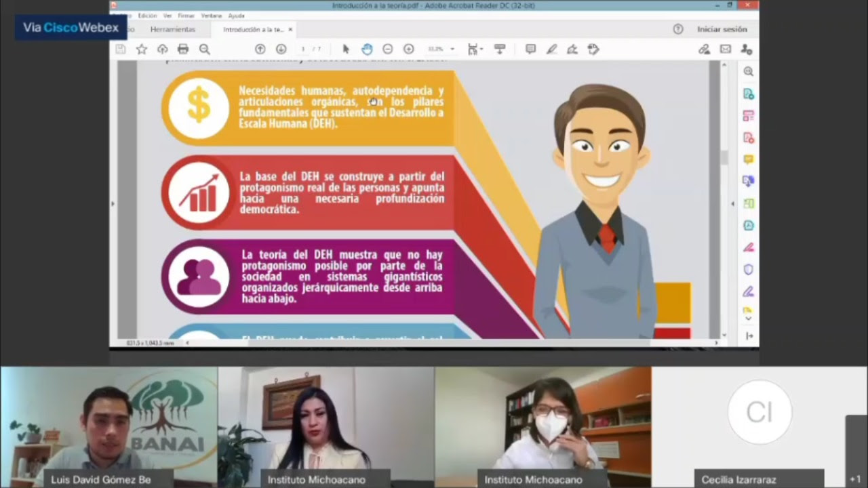Screen dimensions: 868x488
Task: Open the Ver menu
Action: click(x=167, y=16)
